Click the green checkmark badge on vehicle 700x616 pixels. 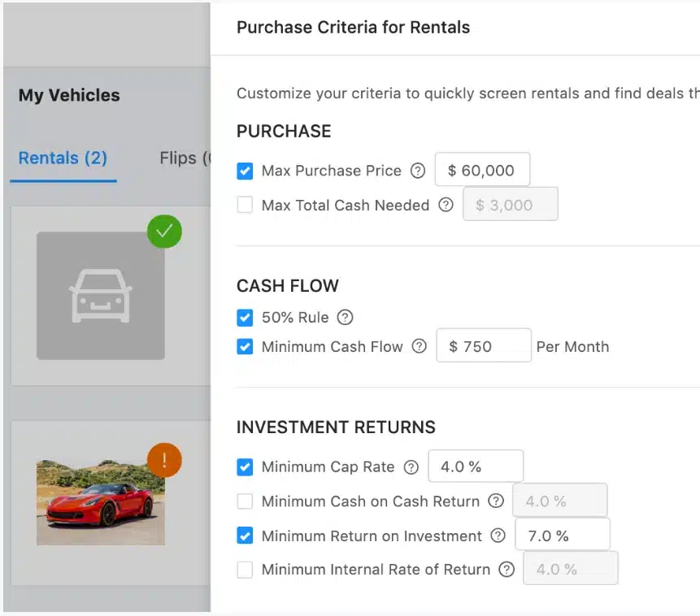point(164,232)
